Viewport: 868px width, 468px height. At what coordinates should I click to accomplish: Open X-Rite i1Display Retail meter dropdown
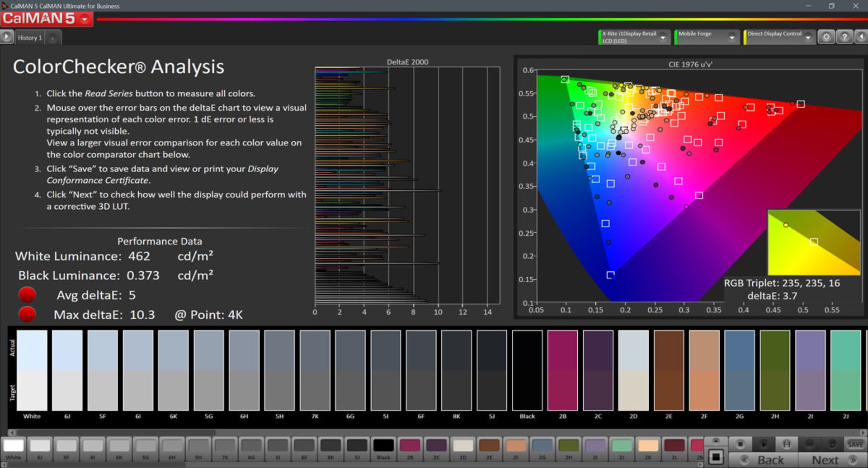[x=634, y=37]
